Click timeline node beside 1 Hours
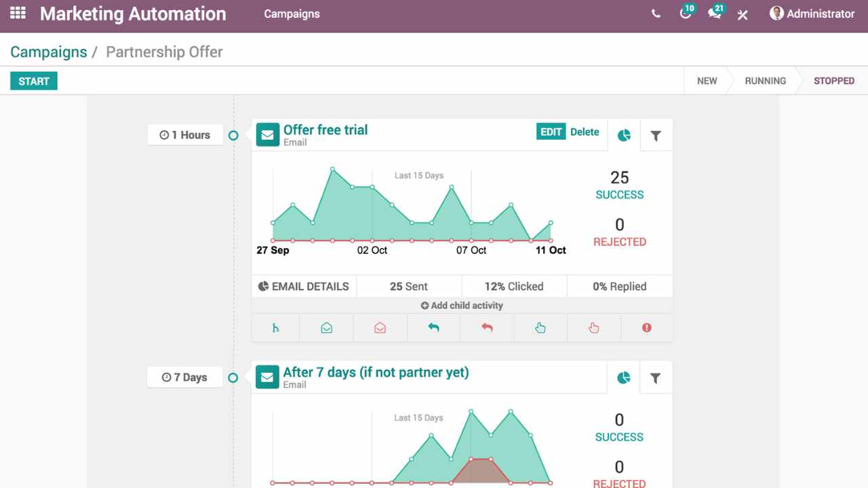Viewport: 868px width, 488px height. 233,136
